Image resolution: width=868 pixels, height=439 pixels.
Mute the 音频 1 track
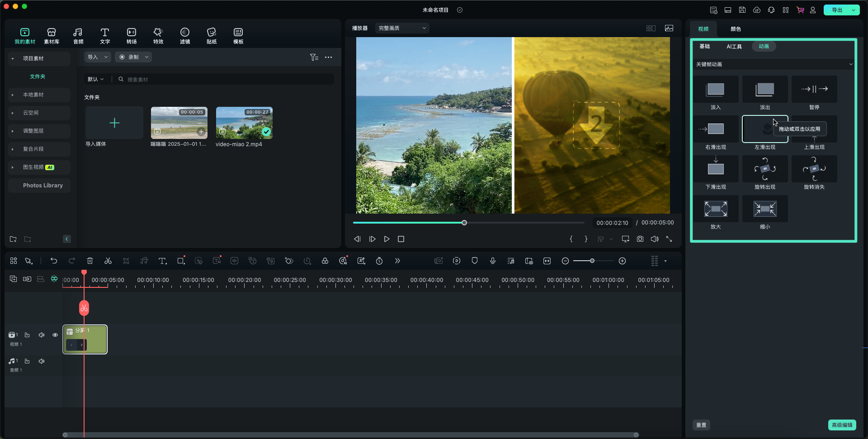tap(42, 361)
